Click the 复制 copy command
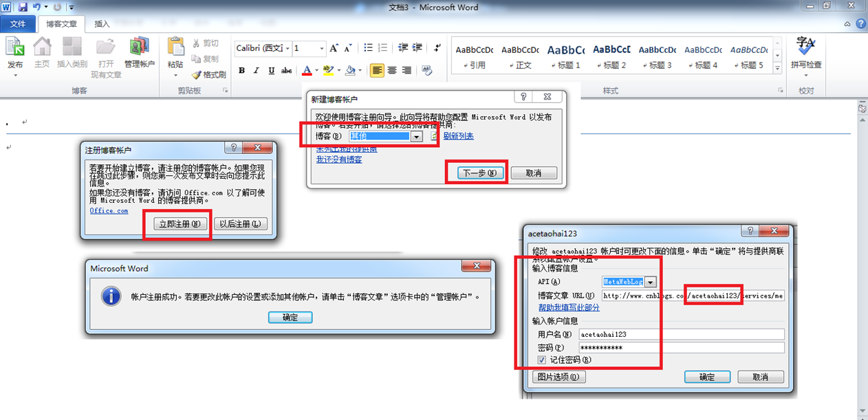Screen dimensions: 868x420 [x=205, y=59]
